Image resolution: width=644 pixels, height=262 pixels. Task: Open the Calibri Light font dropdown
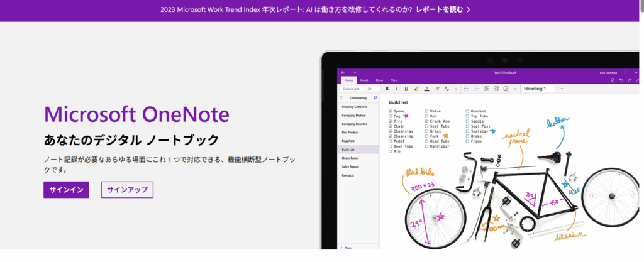tap(353, 89)
